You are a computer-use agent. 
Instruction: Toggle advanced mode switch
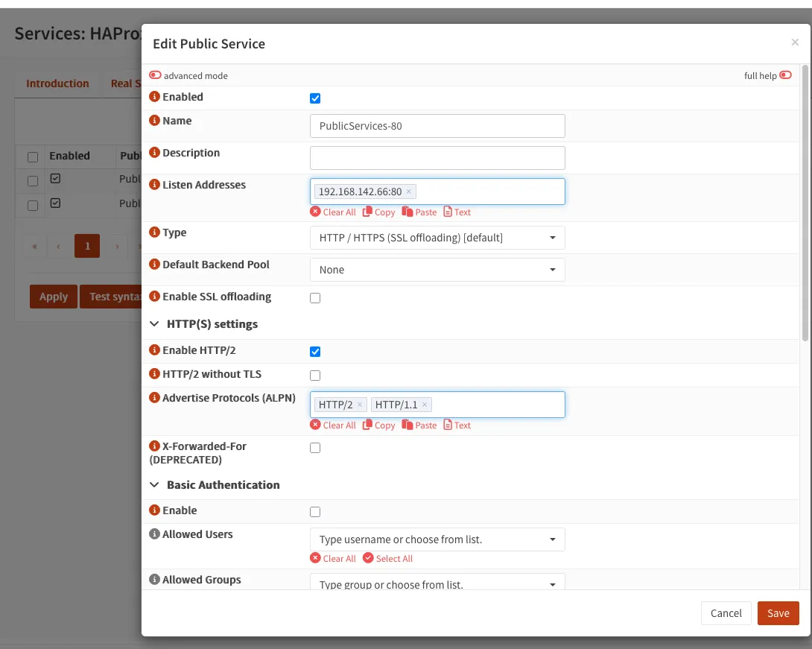click(x=156, y=75)
